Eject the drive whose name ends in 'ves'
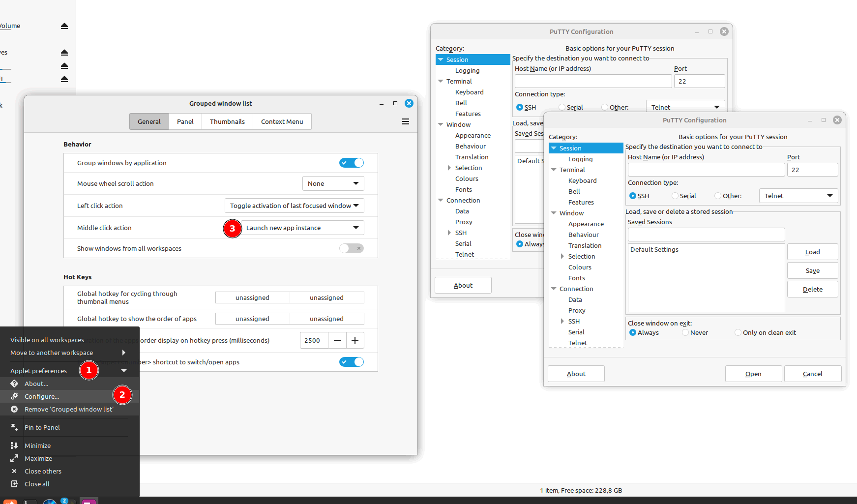 (64, 53)
